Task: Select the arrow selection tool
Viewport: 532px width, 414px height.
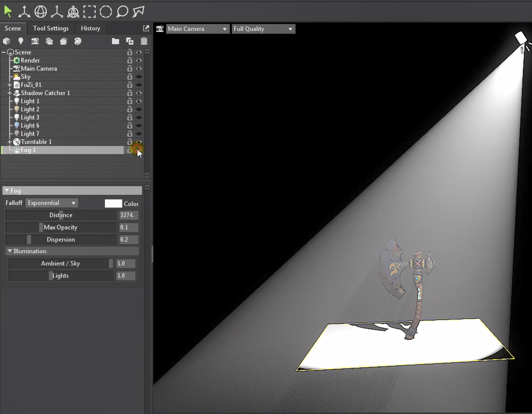Action: [x=8, y=10]
